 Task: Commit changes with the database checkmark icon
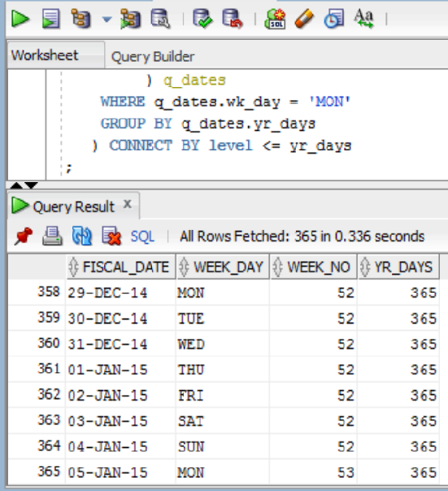pos(202,19)
